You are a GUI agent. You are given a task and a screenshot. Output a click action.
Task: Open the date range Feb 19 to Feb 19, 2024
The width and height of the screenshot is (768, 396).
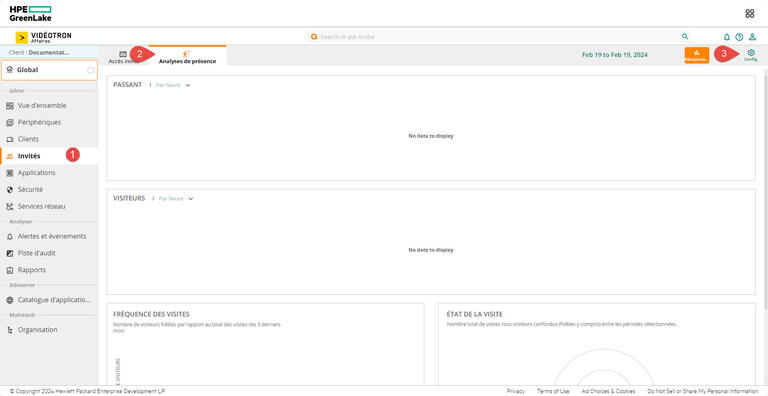pos(615,55)
